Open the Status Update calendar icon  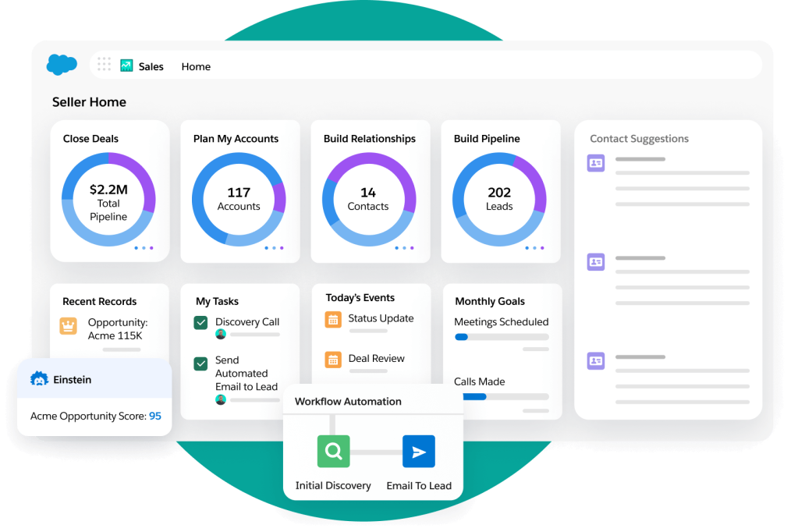coord(333,319)
